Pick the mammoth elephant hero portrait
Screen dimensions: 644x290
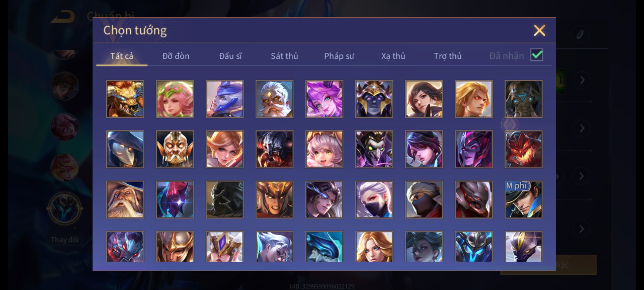pyautogui.click(x=523, y=99)
